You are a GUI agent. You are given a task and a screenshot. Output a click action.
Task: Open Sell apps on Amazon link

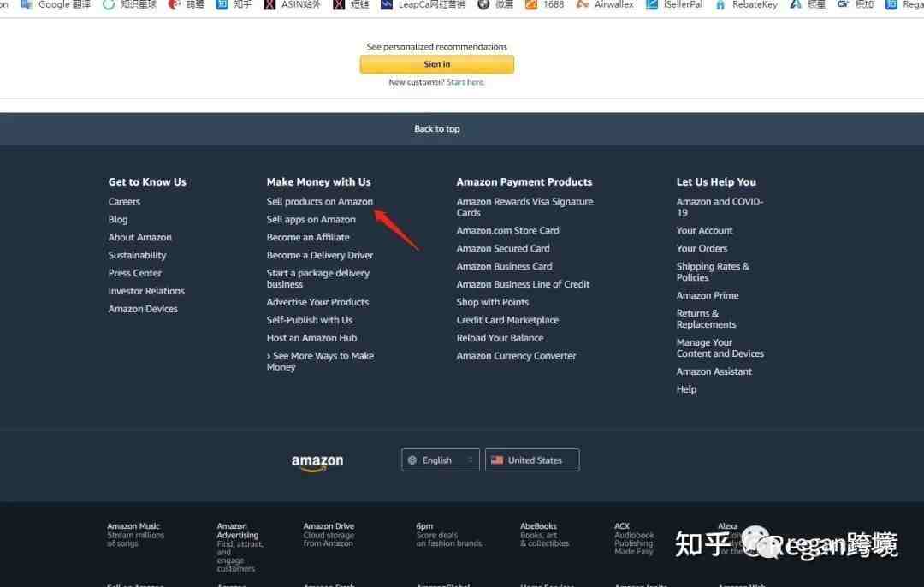coord(311,219)
